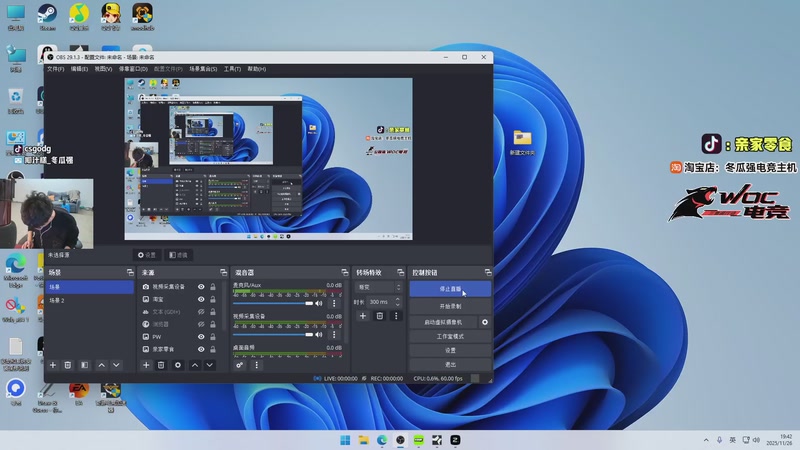
Task: Move source up arrow in Sources panel
Action: pos(194,365)
